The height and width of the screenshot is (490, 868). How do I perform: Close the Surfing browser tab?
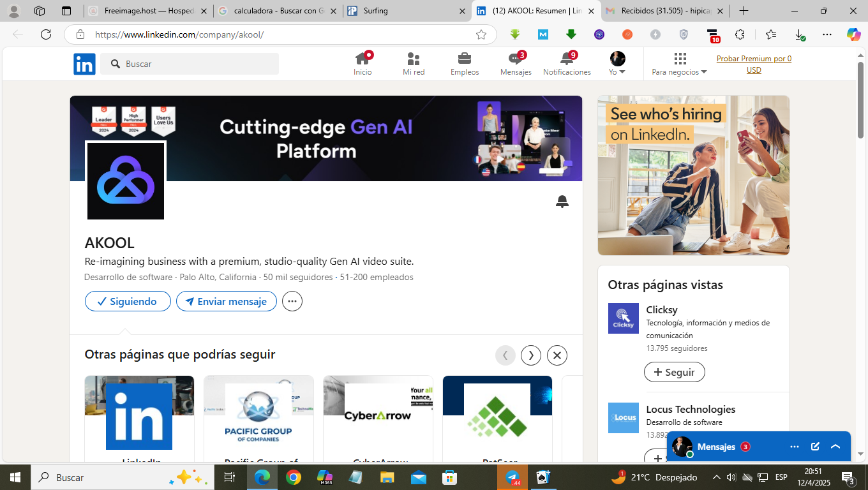462,11
